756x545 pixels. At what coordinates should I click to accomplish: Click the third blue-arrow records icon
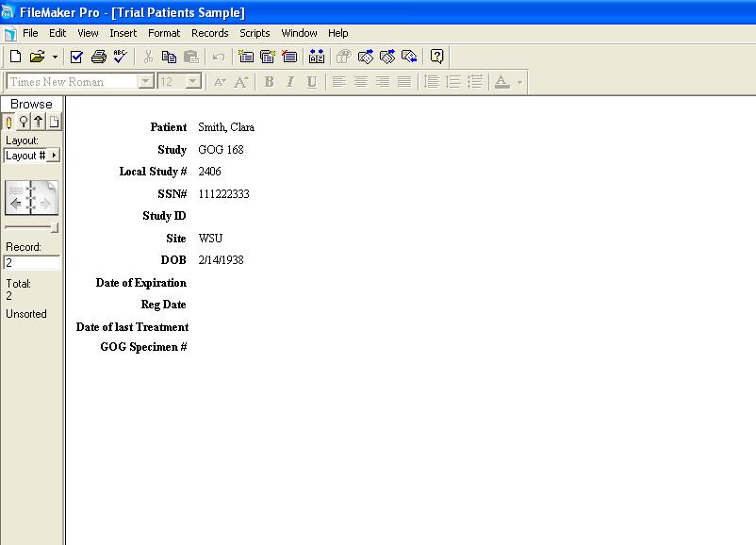pos(409,57)
